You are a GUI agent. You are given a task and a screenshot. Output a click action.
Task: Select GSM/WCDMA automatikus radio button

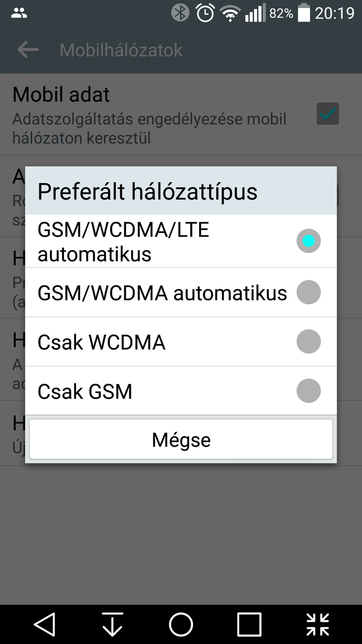pyautogui.click(x=309, y=292)
